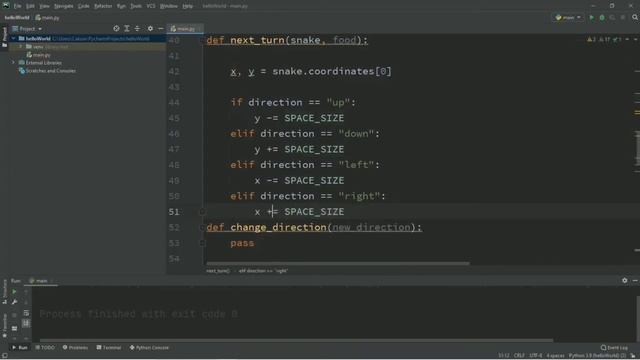Open the Edit menu
This screenshot has height=360, width=640.
30,6
